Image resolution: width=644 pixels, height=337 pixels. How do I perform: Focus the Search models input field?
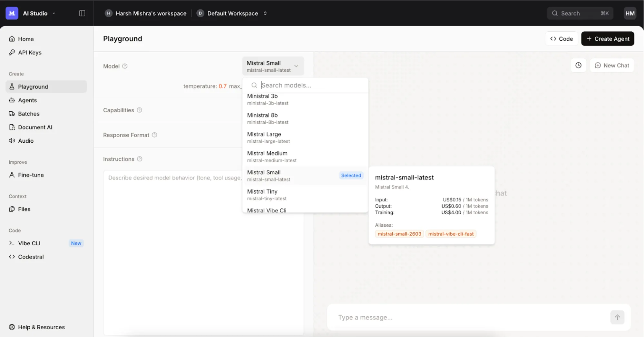[x=309, y=85]
